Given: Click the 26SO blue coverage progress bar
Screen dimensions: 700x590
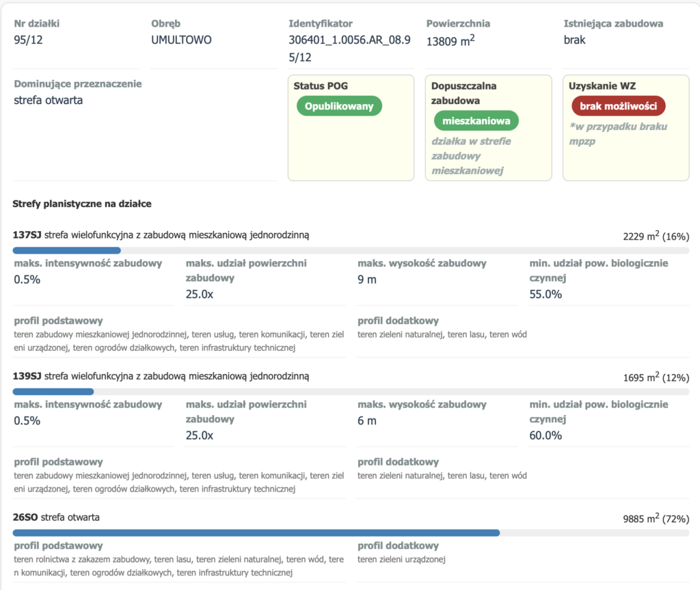Looking at the screenshot, I should pyautogui.click(x=256, y=533).
